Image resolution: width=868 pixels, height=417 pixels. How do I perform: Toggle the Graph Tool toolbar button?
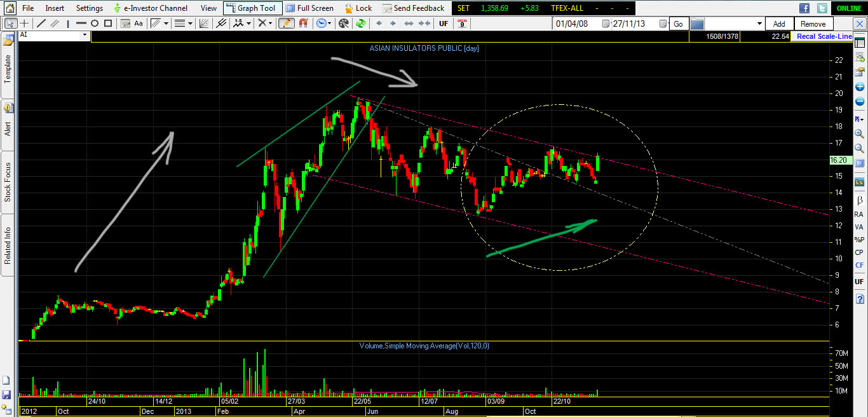[x=252, y=8]
